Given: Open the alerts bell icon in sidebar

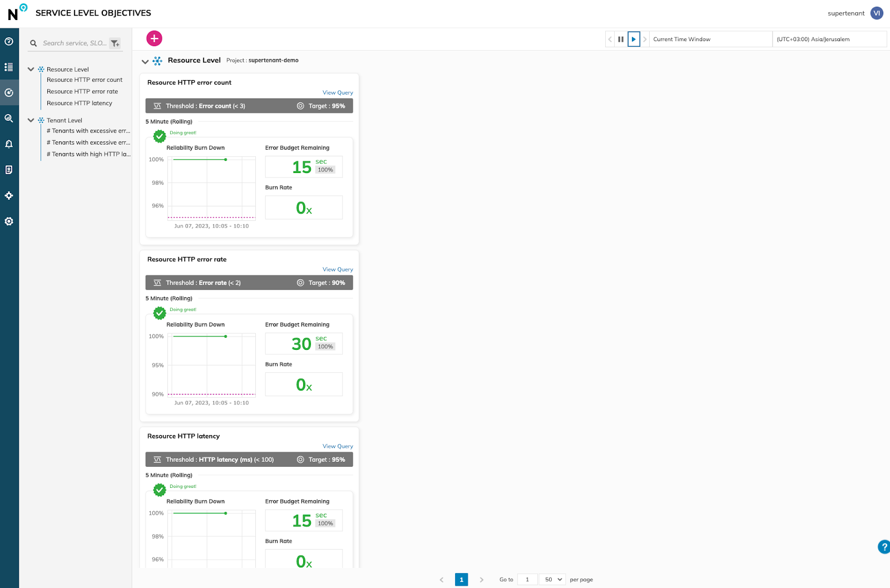Looking at the screenshot, I should coord(9,144).
